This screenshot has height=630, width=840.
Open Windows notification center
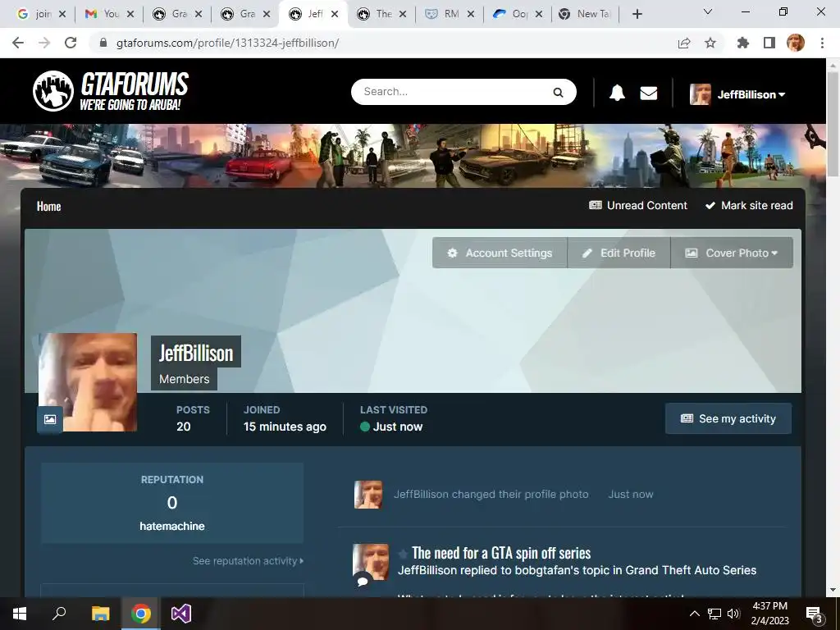coord(814,614)
